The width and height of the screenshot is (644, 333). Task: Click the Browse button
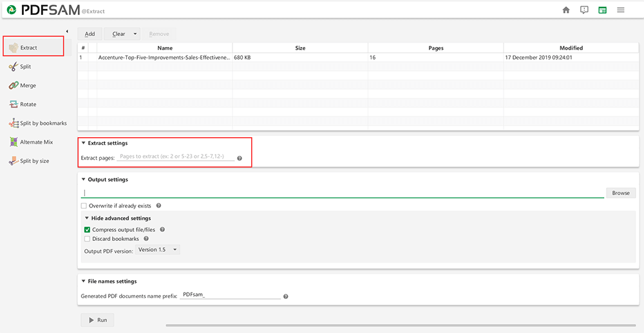(620, 193)
